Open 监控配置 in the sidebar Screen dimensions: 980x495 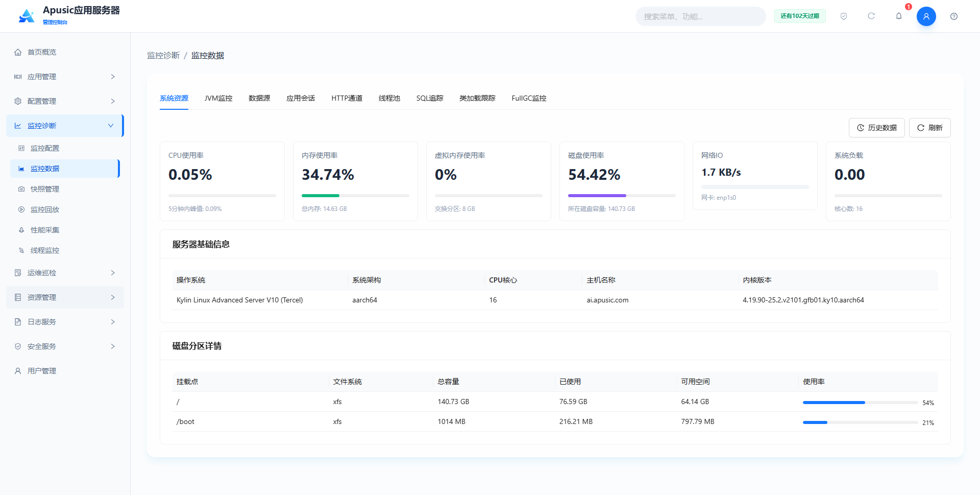click(65, 148)
